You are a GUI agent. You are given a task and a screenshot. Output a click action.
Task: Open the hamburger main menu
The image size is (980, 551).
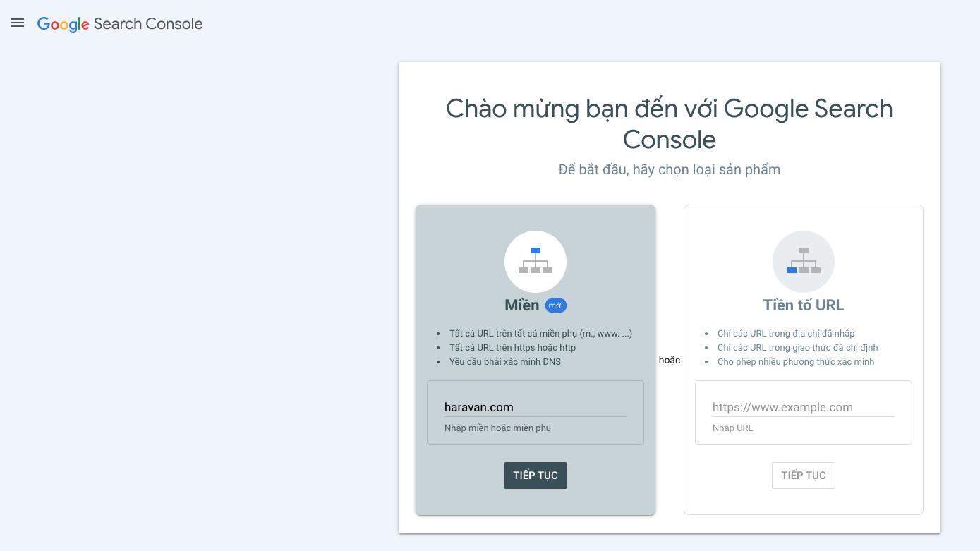click(x=18, y=23)
